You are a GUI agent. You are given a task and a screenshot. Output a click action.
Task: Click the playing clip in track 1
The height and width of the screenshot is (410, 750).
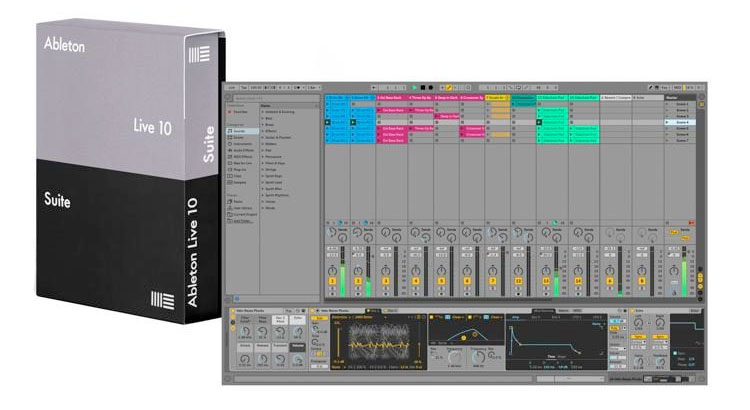[x=337, y=122]
